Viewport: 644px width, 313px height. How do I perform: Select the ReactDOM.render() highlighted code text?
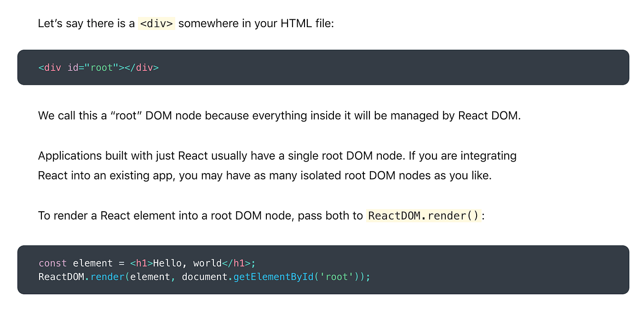(x=423, y=215)
